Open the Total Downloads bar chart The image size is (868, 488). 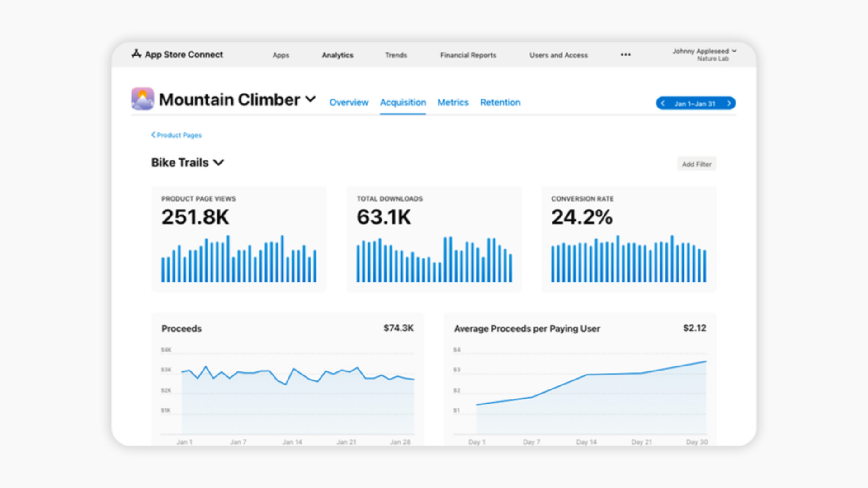434,260
